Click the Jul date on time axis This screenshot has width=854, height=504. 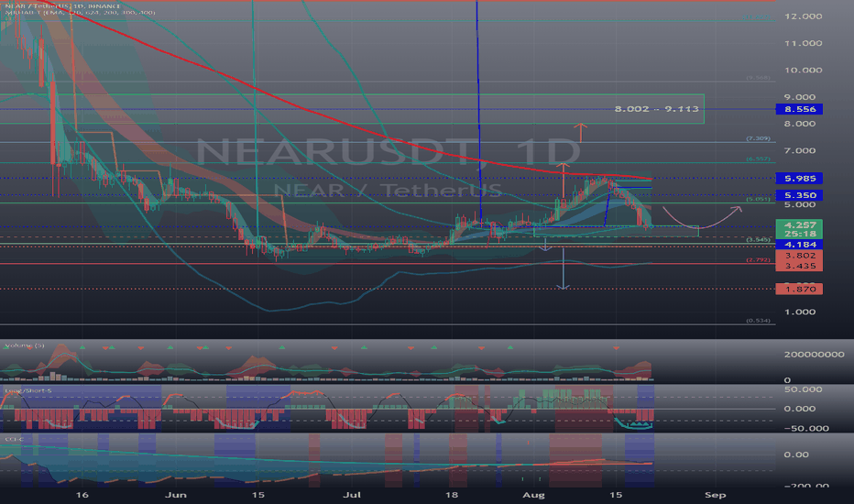(x=352, y=495)
